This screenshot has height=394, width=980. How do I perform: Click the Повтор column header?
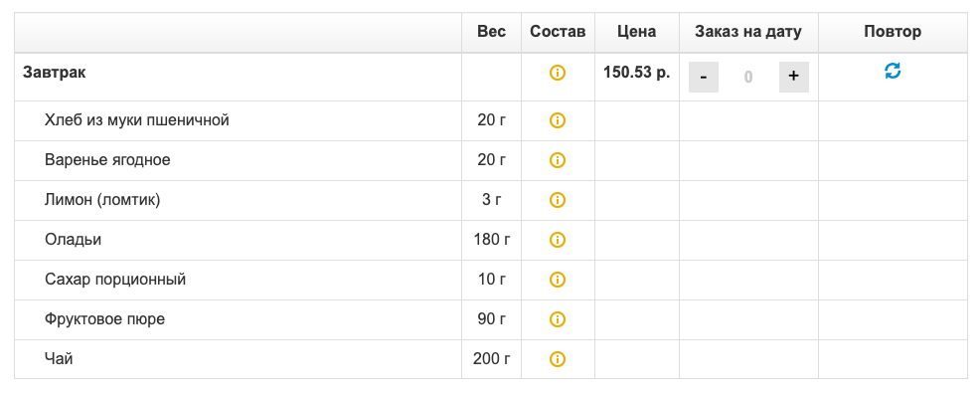pos(893,32)
